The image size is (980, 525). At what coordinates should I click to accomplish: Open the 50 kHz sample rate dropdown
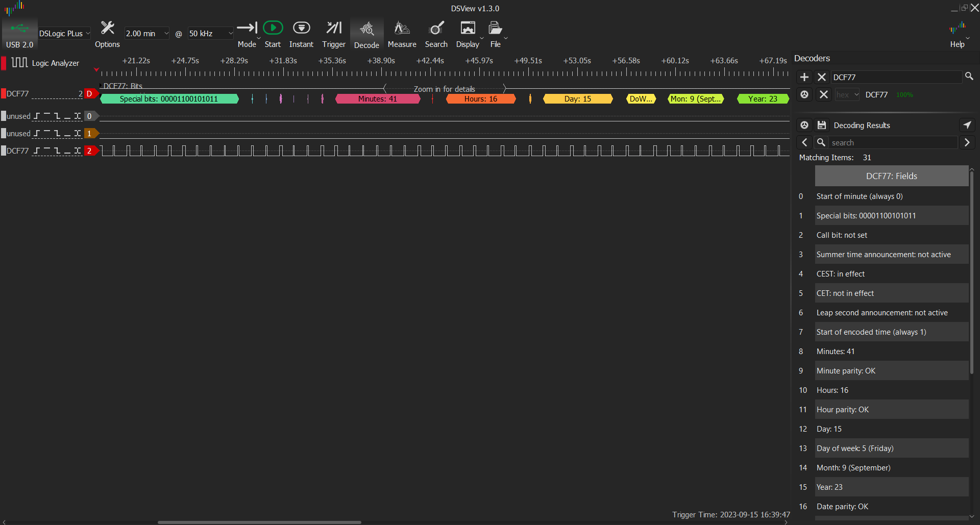[x=210, y=34]
